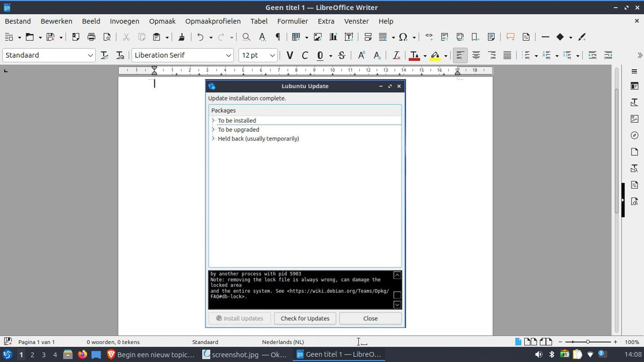Click 'Nederlands (NL)' language in status bar
644x362 pixels.
[x=283, y=342]
